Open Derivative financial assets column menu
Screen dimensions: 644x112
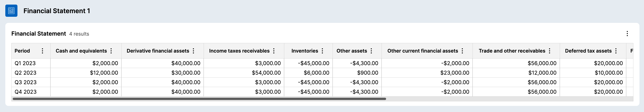click(193, 51)
